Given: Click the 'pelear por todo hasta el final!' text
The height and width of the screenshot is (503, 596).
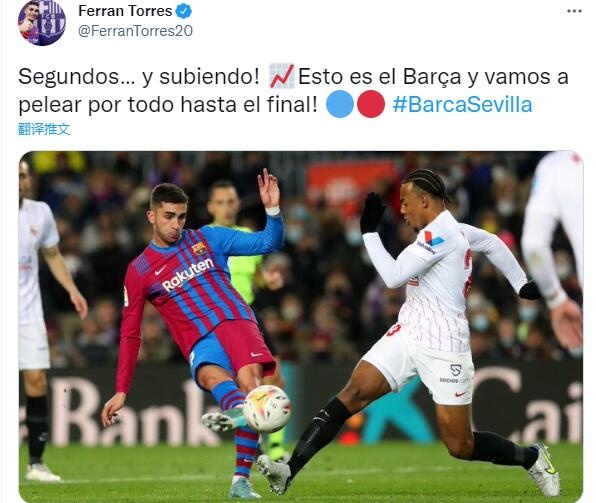Looking at the screenshot, I should click(168, 105).
